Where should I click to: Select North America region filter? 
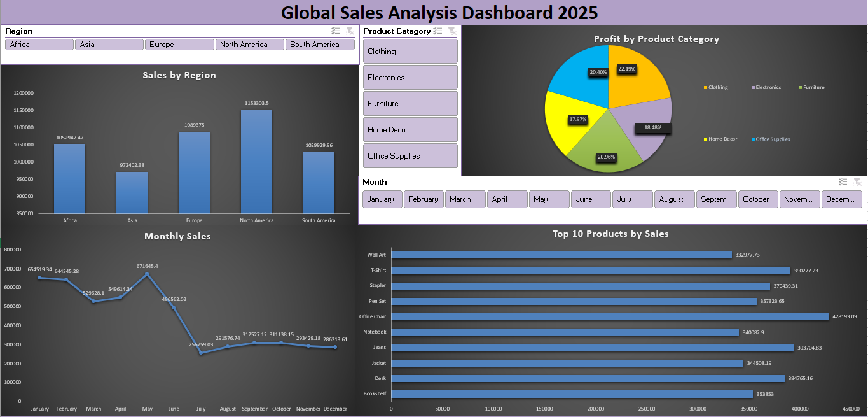pyautogui.click(x=249, y=45)
